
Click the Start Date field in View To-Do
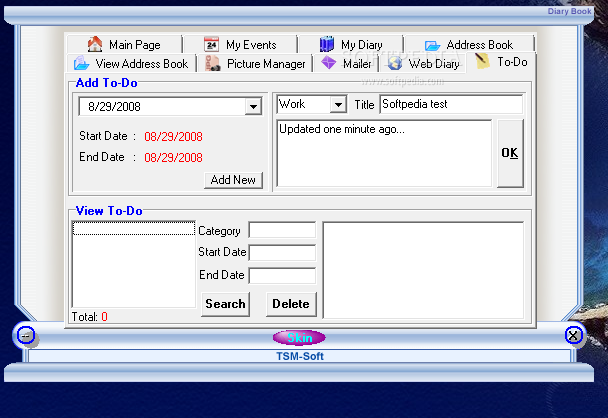pyautogui.click(x=282, y=252)
